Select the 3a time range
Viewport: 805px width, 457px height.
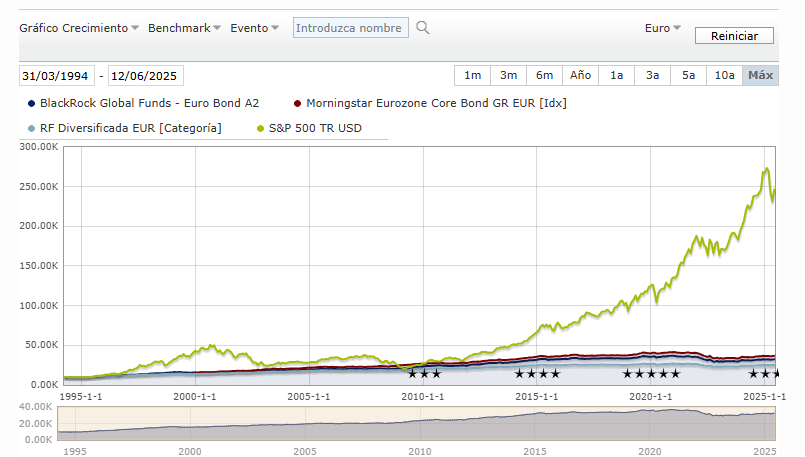click(x=652, y=75)
